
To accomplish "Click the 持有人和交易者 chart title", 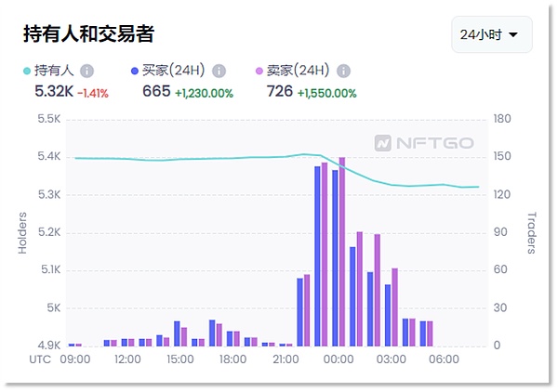I will tap(88, 33).
